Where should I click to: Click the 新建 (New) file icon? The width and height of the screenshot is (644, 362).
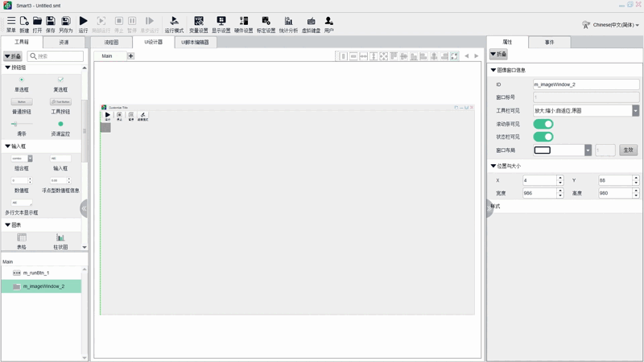tap(24, 21)
